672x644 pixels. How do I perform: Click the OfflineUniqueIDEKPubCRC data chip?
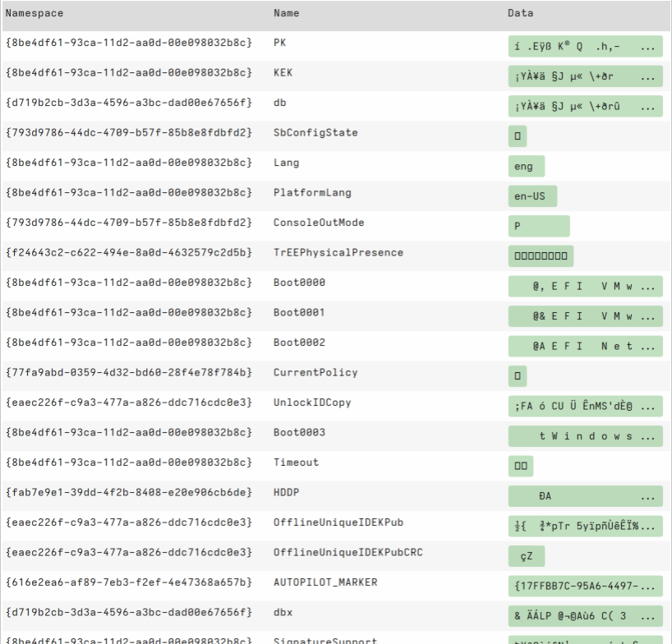[526, 556]
